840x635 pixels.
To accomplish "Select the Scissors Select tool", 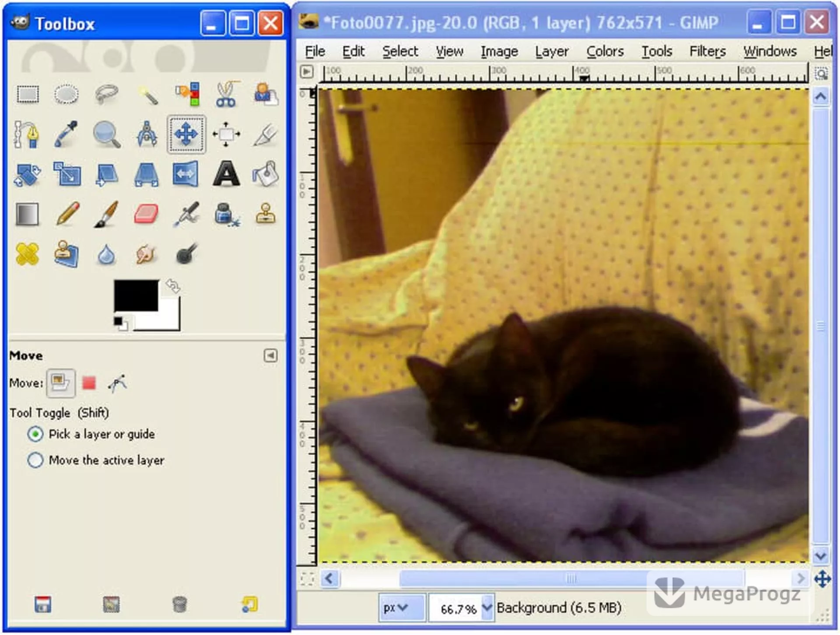I will click(x=227, y=94).
